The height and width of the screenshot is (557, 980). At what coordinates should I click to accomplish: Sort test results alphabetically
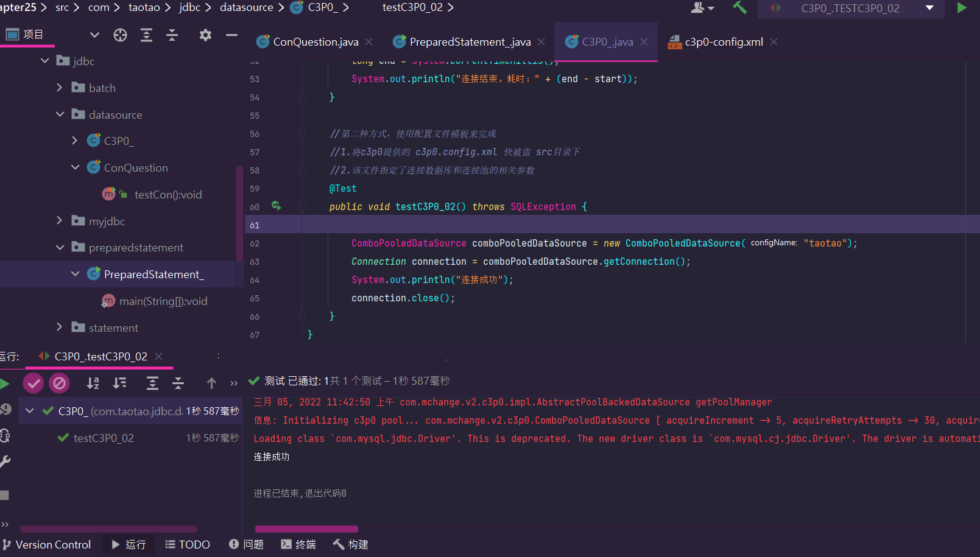point(93,384)
